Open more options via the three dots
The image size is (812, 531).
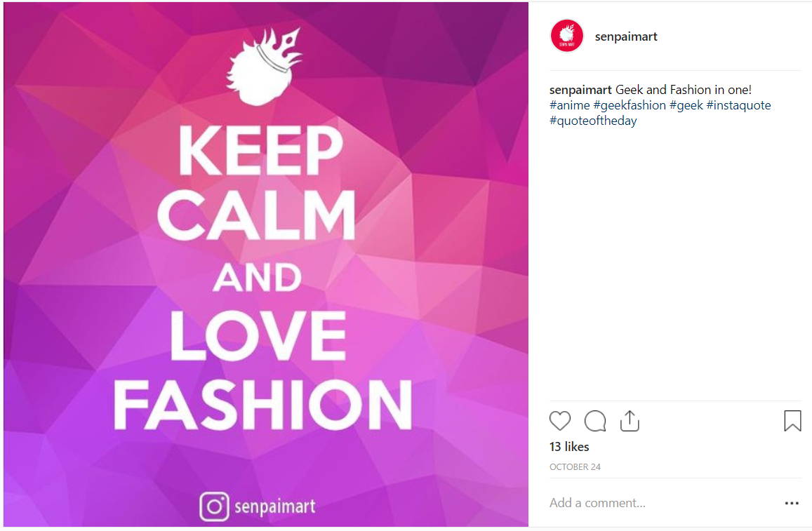click(x=792, y=503)
